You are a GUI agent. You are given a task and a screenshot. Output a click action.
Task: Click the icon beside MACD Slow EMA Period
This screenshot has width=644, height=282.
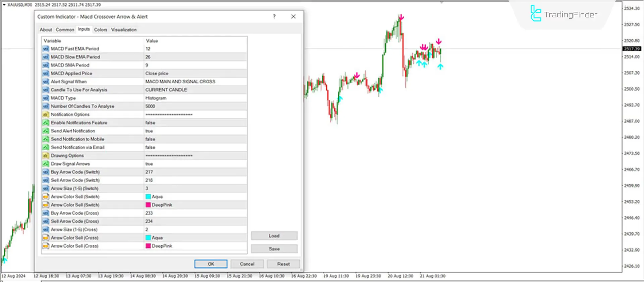coord(46,57)
